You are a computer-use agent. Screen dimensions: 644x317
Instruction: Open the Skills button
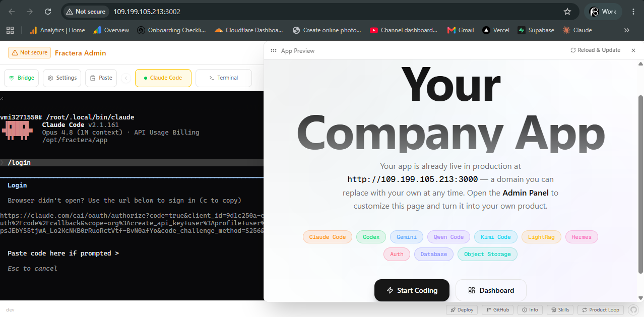click(x=560, y=310)
